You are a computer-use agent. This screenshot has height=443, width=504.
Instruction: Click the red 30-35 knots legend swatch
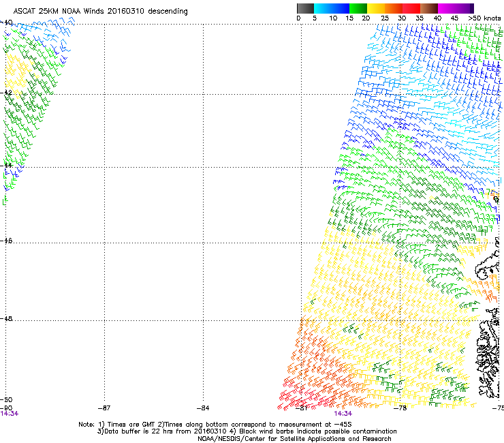point(411,8)
